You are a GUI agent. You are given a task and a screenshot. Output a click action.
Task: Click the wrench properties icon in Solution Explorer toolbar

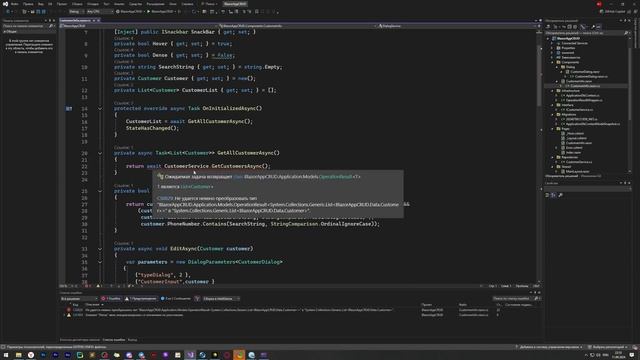click(593, 27)
